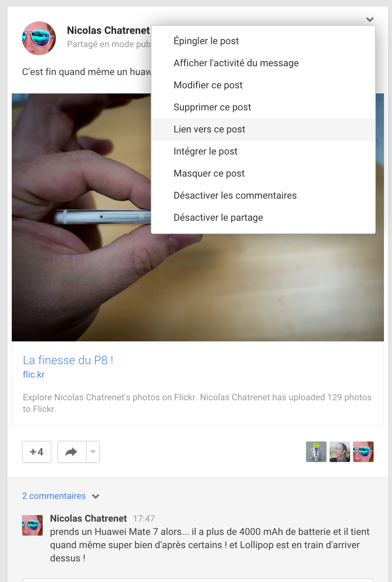Click the +4 plus-one button
The width and height of the screenshot is (392, 582).
click(x=37, y=452)
